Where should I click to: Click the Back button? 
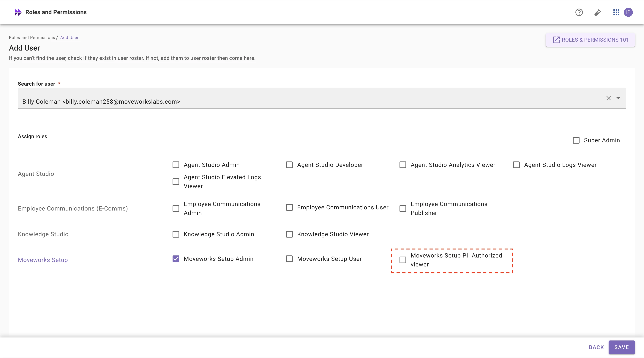pos(596,347)
